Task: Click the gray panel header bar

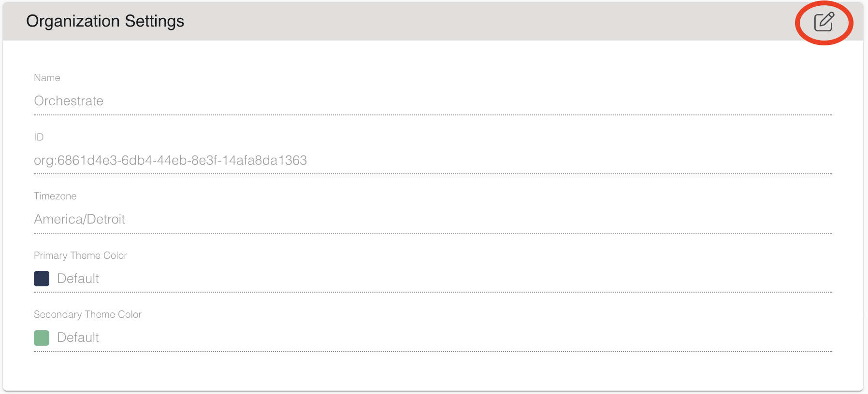Action: click(x=433, y=21)
